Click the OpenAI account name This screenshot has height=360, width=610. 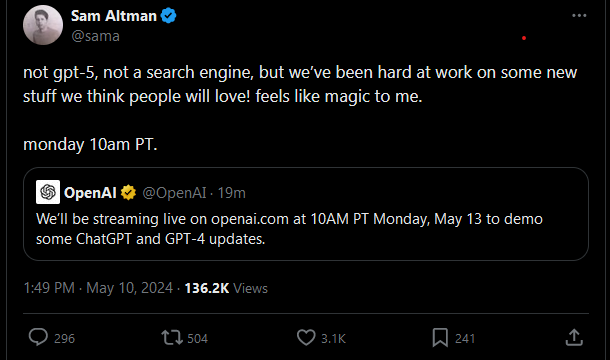pos(90,193)
